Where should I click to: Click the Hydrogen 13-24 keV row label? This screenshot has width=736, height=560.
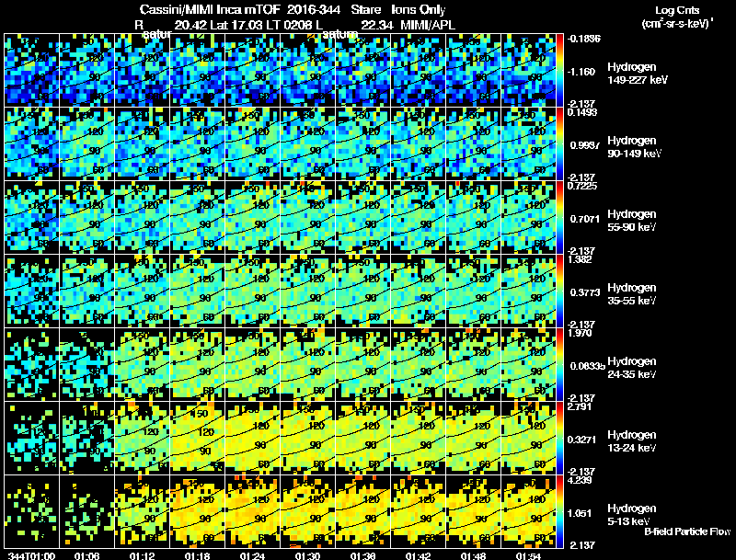[x=632, y=441]
